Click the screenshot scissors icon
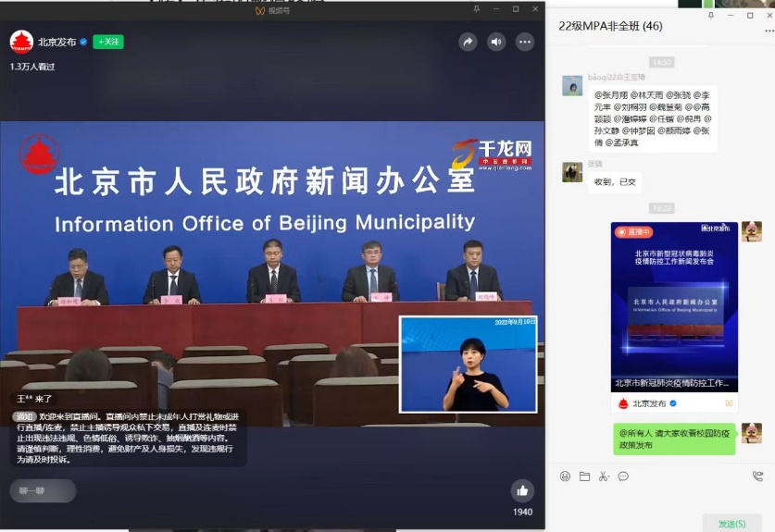Image resolution: width=775 pixels, height=532 pixels. pyautogui.click(x=604, y=476)
